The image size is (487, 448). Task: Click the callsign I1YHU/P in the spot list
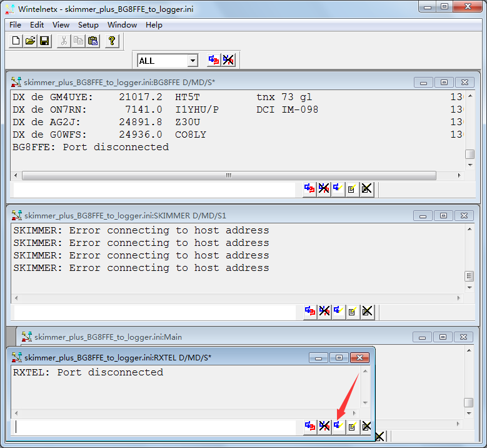(197, 109)
